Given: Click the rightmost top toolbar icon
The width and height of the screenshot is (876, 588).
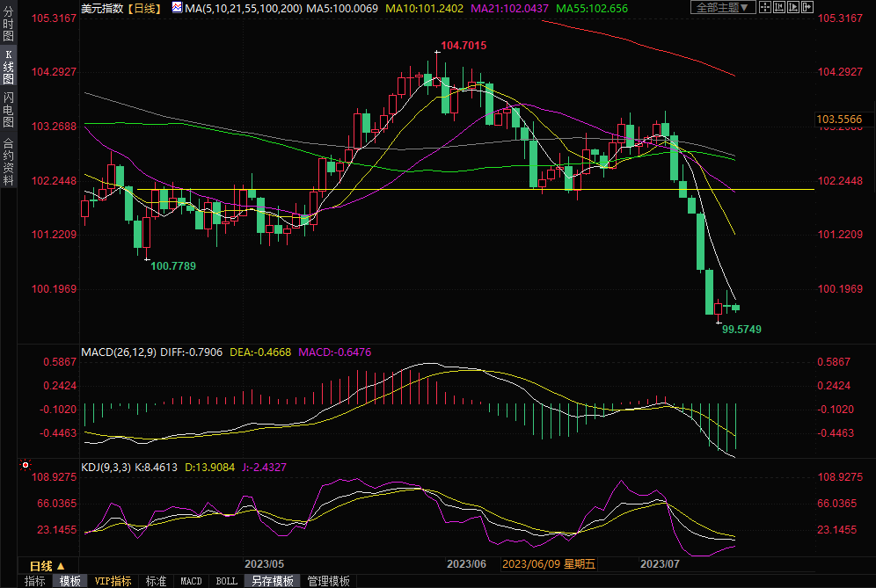Looking at the screenshot, I should click(807, 8).
